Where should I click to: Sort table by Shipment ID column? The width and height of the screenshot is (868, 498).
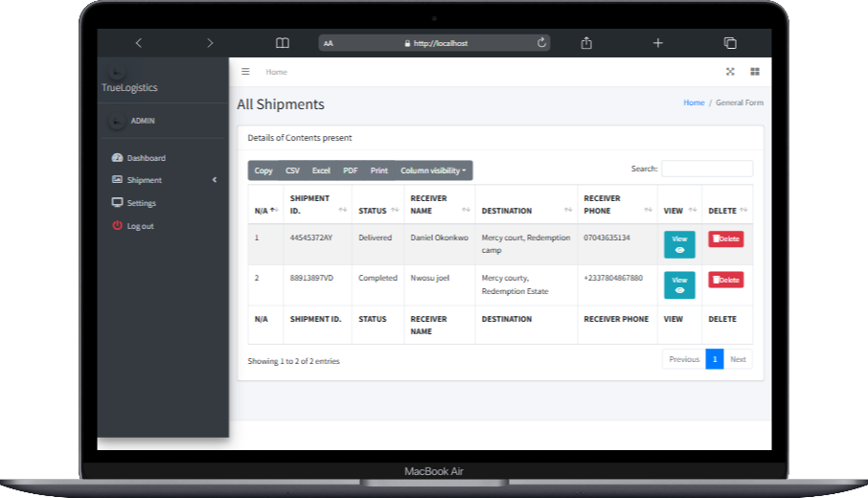coord(316,204)
